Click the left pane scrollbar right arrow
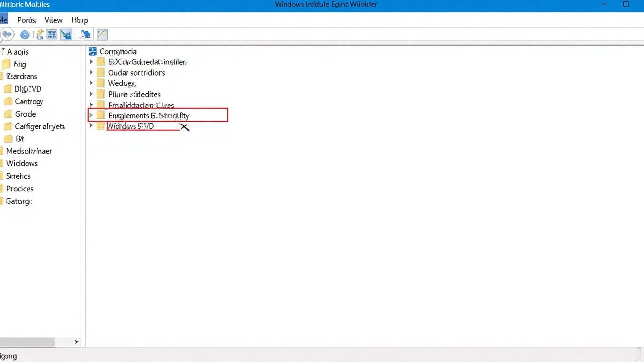This screenshot has width=644, height=362. 76,342
